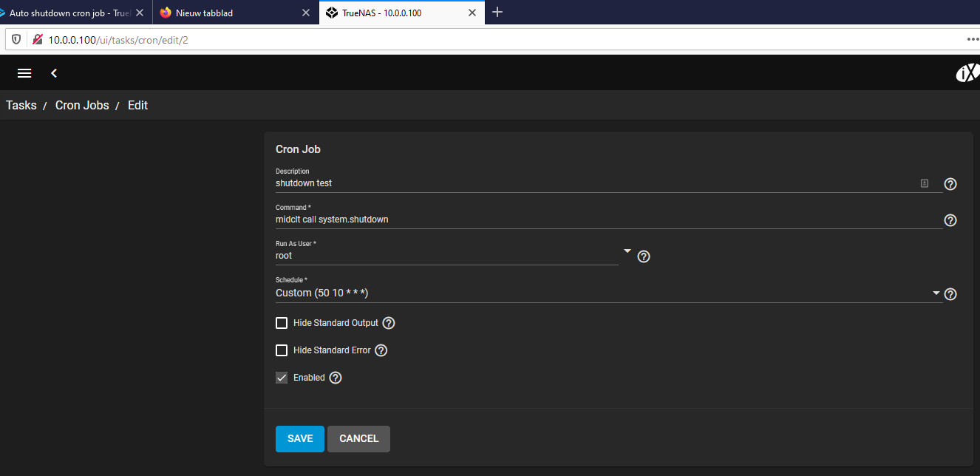Open the browser page actions ellipsis
The width and height of the screenshot is (980, 476).
coord(973,39)
